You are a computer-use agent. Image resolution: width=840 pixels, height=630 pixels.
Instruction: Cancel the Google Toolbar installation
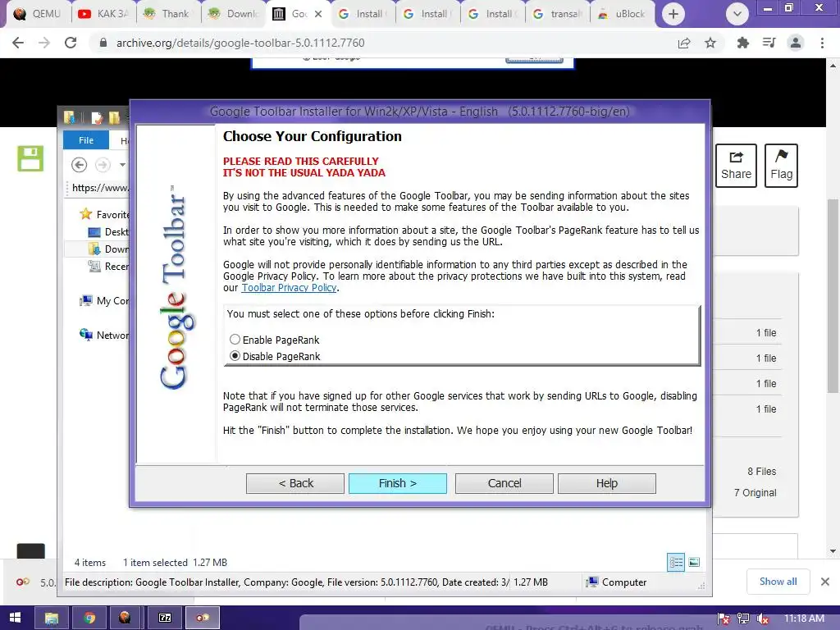[x=504, y=483]
